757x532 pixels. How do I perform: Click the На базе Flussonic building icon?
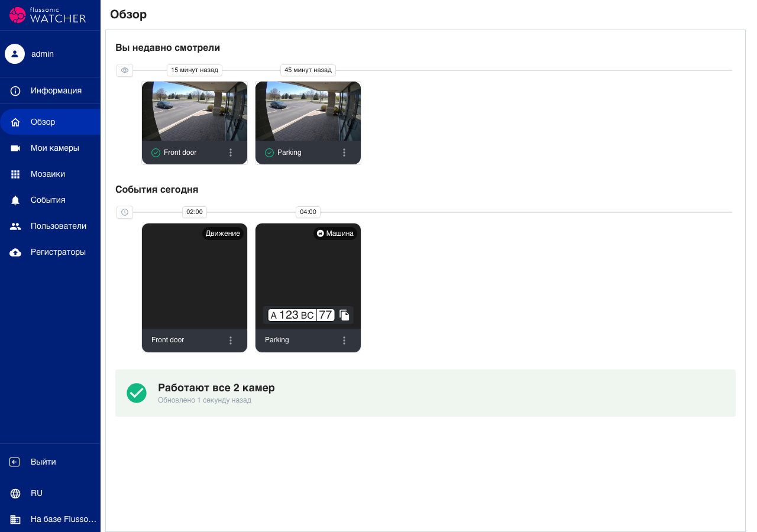(x=15, y=520)
